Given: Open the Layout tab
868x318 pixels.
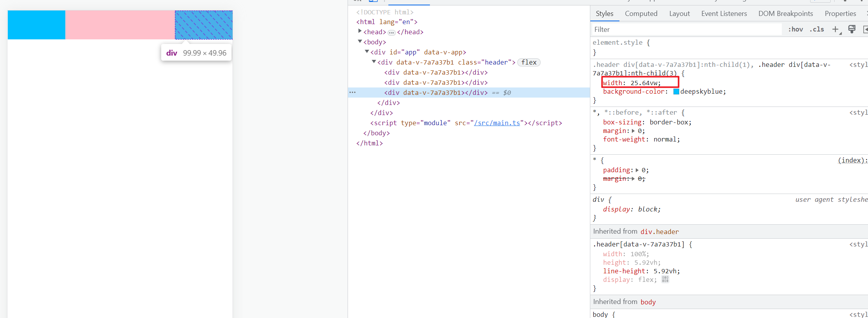Looking at the screenshot, I should [679, 14].
